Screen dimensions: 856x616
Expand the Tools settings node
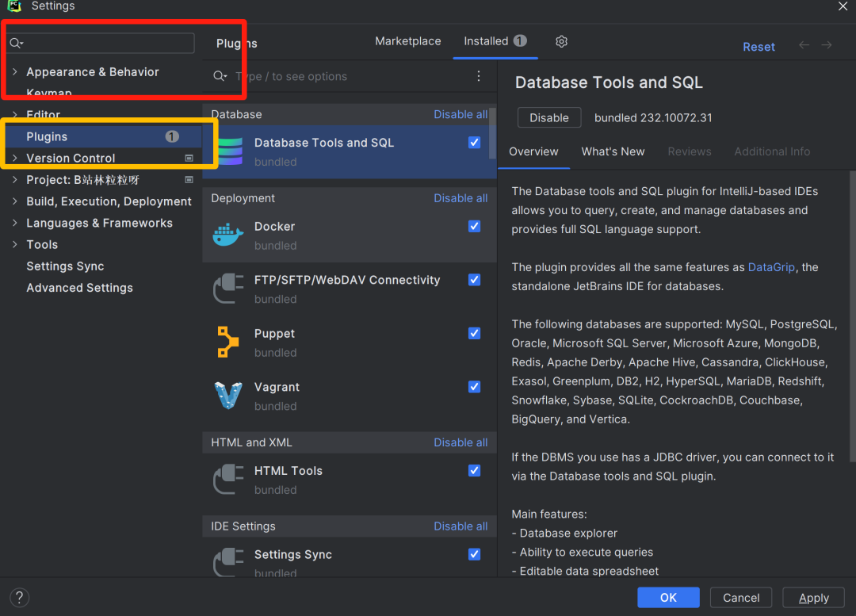click(15, 244)
